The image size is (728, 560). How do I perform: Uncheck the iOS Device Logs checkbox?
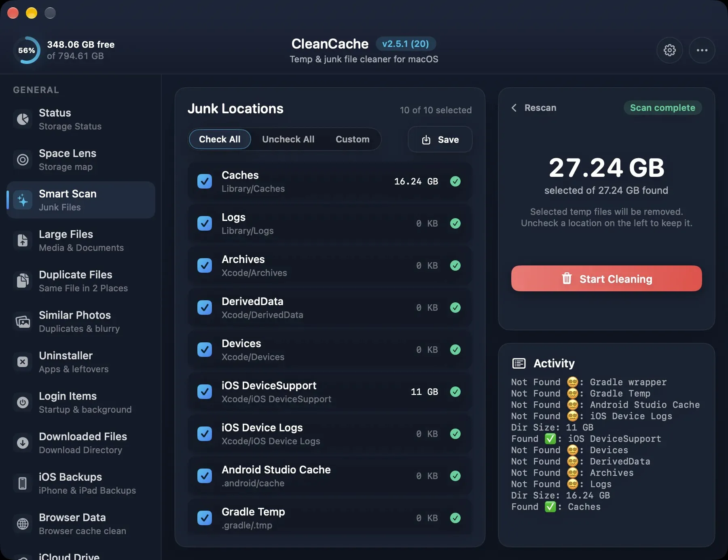[x=205, y=434]
